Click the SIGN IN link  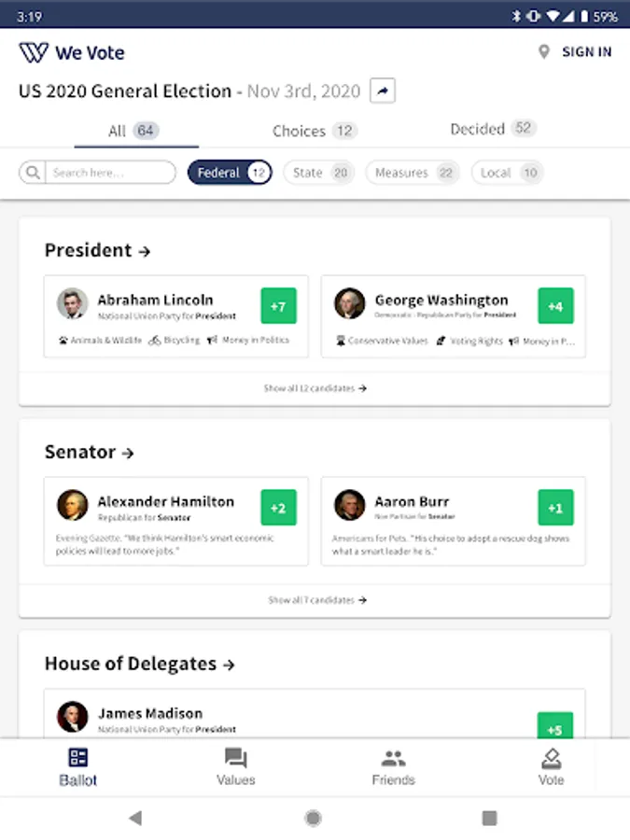(x=586, y=52)
